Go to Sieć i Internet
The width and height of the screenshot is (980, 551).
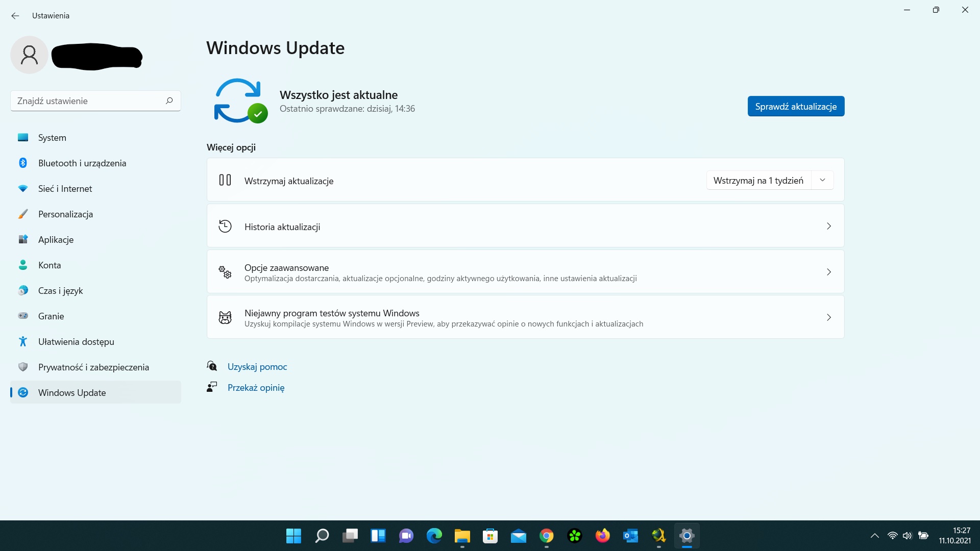pyautogui.click(x=95, y=188)
